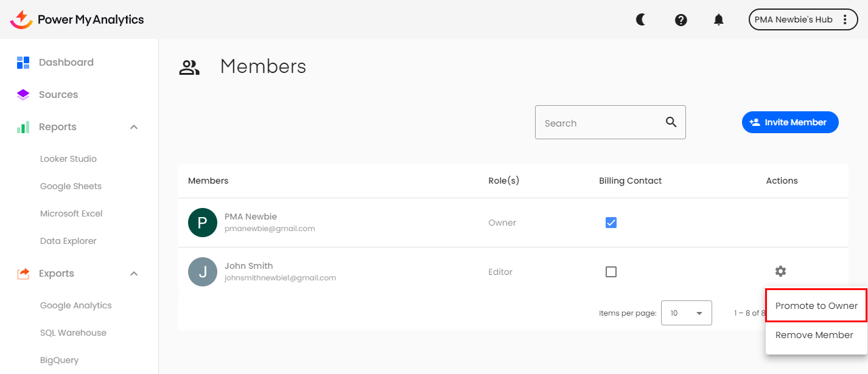Collapse the Exports sidebar section
Viewport: 868px width, 374px height.
(x=134, y=274)
